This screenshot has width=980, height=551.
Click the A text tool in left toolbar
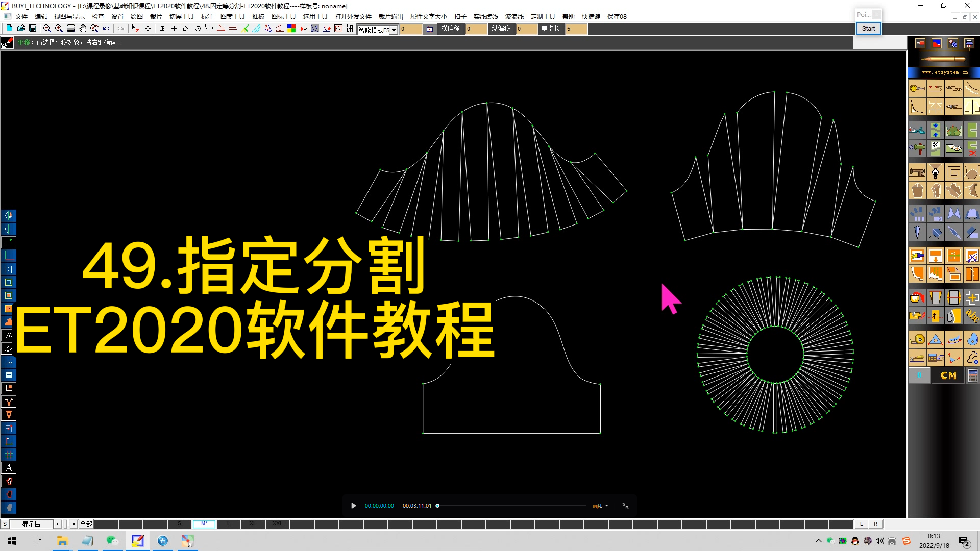coord(9,468)
